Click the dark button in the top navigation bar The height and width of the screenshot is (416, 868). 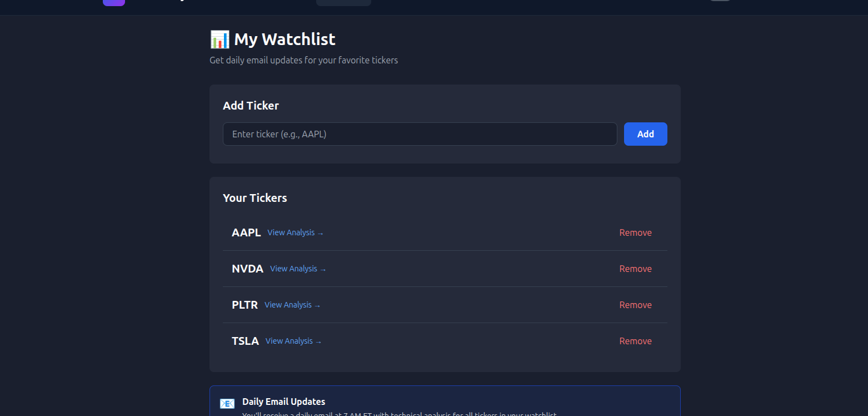343,2
